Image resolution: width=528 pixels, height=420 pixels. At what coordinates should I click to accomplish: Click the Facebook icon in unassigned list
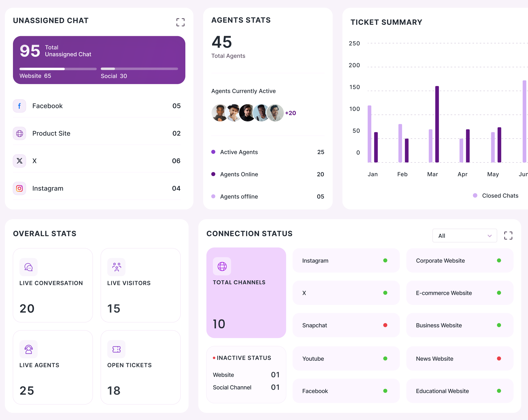(19, 106)
